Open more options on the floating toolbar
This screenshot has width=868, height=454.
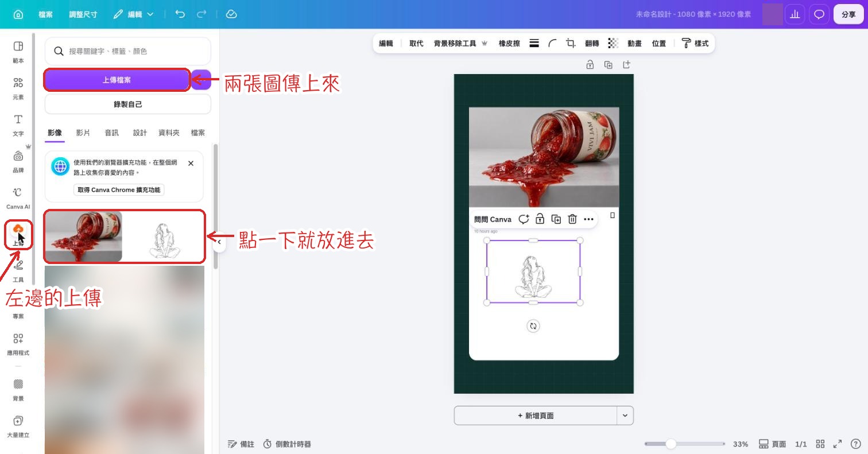(x=588, y=219)
